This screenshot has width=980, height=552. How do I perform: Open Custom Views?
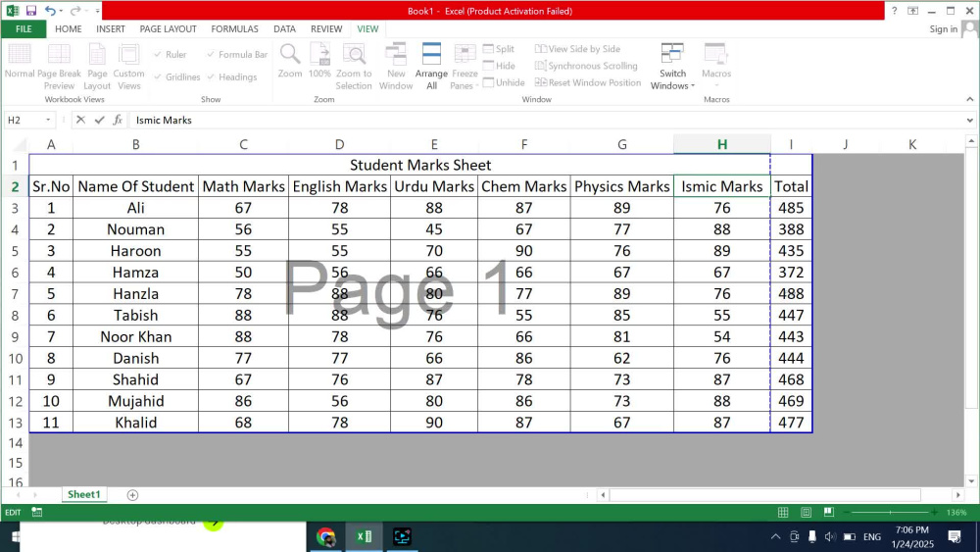(128, 67)
